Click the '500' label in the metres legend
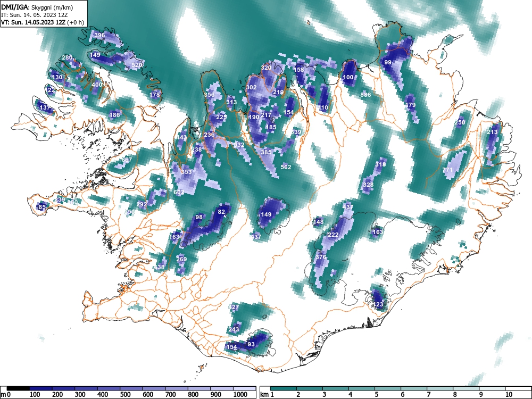 click(126, 395)
